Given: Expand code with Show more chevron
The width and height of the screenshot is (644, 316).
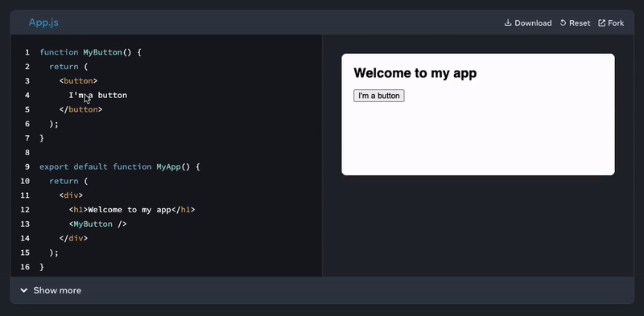Looking at the screenshot, I should 24,290.
